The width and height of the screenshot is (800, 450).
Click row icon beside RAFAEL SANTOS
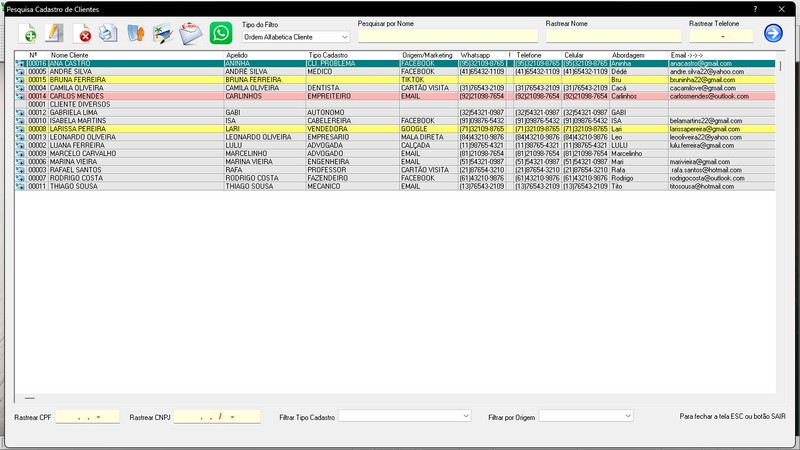[20, 170]
